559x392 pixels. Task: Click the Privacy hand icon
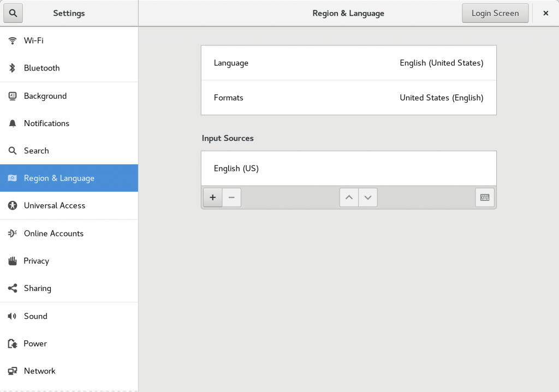coord(12,261)
